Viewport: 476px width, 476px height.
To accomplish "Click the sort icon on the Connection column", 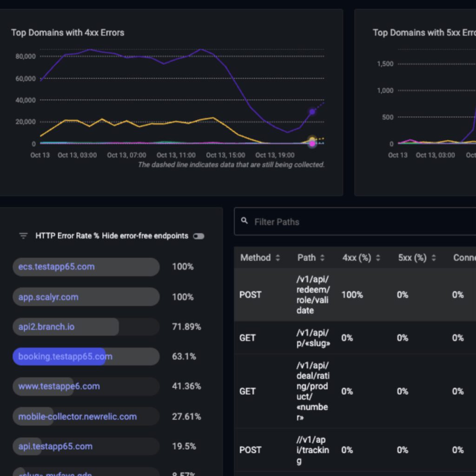I will (473, 258).
